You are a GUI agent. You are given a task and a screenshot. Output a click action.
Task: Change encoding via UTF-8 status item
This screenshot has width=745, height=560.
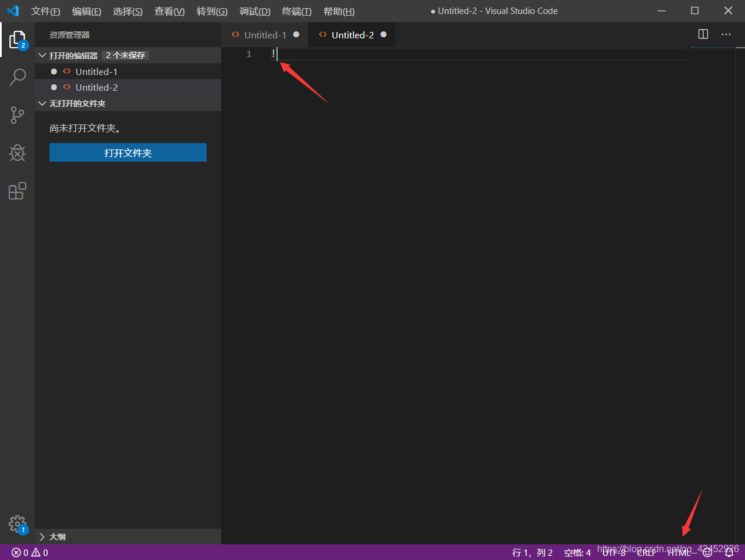point(613,552)
